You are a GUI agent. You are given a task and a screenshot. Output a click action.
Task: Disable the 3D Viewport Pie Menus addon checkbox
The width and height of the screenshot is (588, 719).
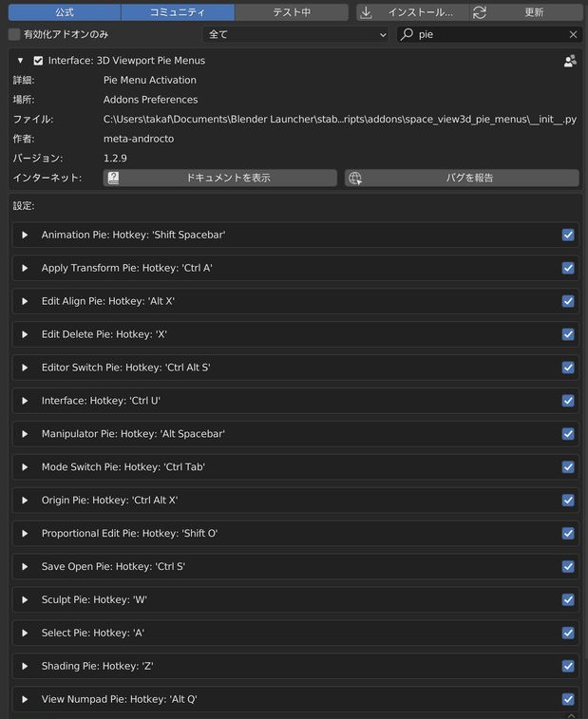pyautogui.click(x=38, y=61)
